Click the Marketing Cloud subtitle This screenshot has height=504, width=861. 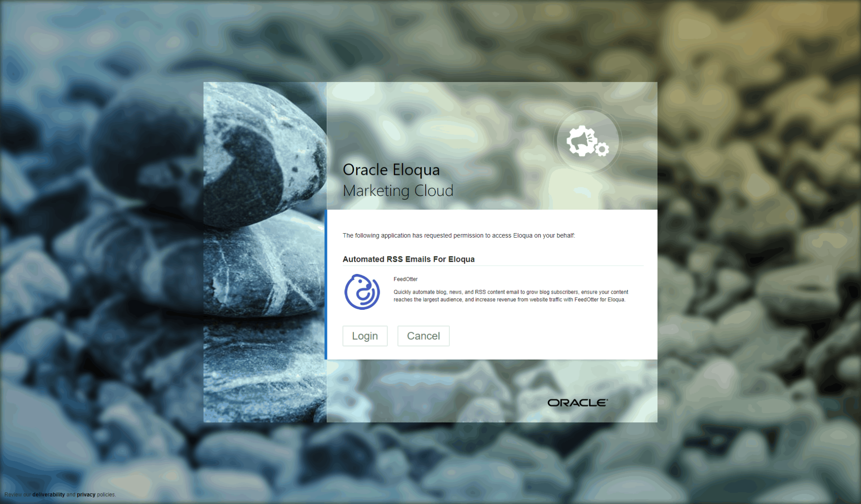(398, 191)
